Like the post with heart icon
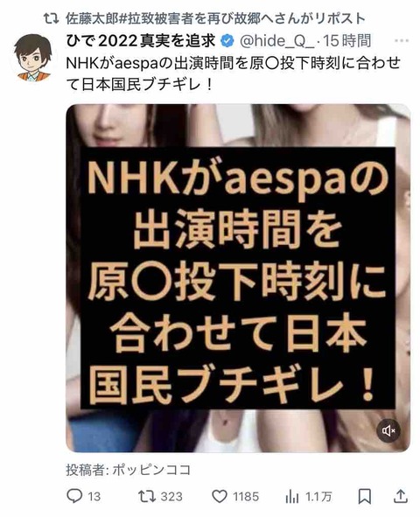This screenshot has height=517, width=420. (220, 496)
